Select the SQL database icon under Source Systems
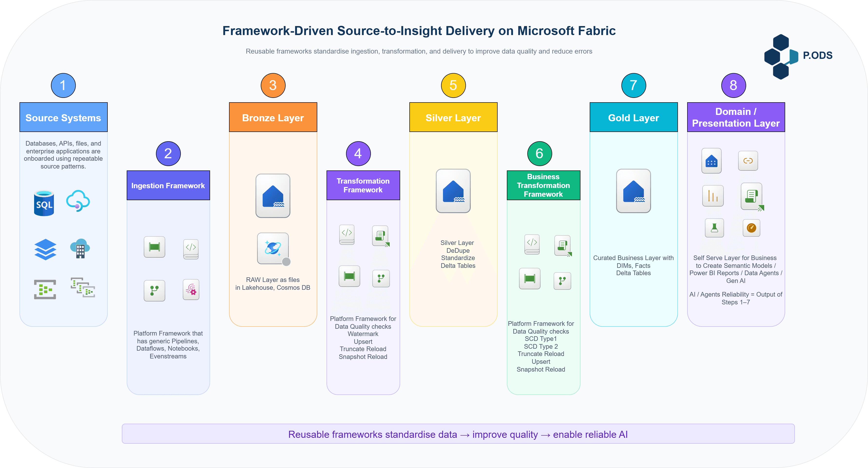 coord(44,203)
